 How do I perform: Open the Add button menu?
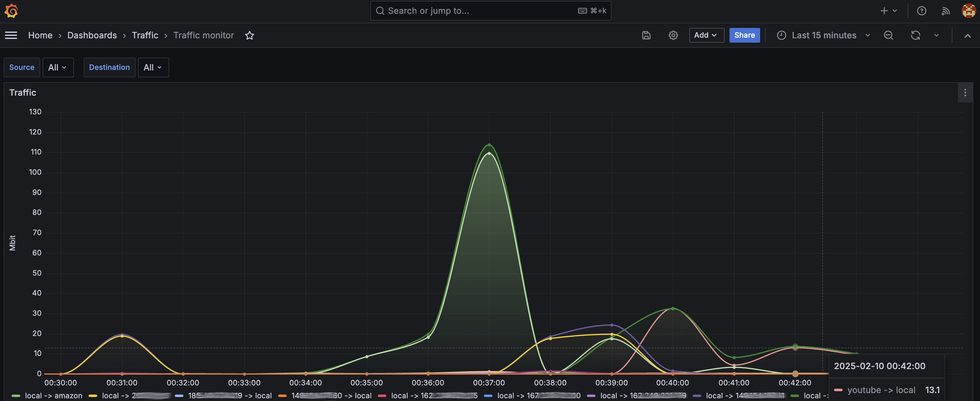[x=706, y=35]
